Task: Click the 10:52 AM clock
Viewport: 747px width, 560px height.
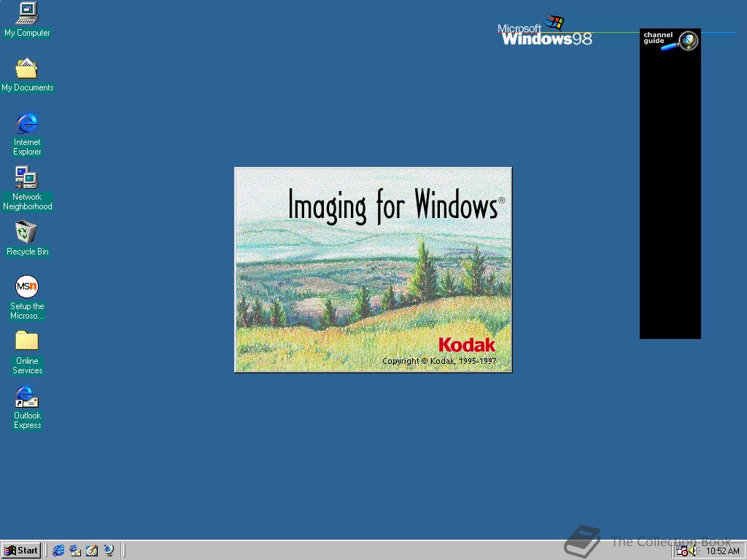Action: (x=723, y=551)
